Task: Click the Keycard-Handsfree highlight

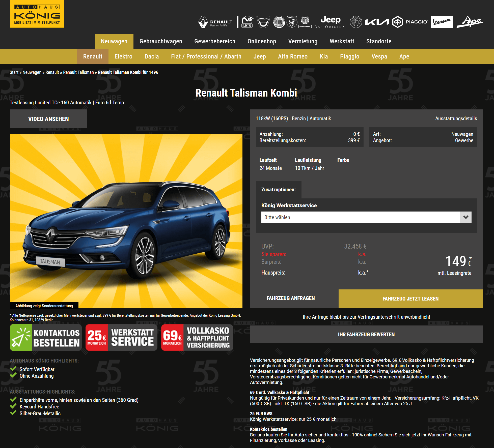Action: pyautogui.click(x=39, y=406)
